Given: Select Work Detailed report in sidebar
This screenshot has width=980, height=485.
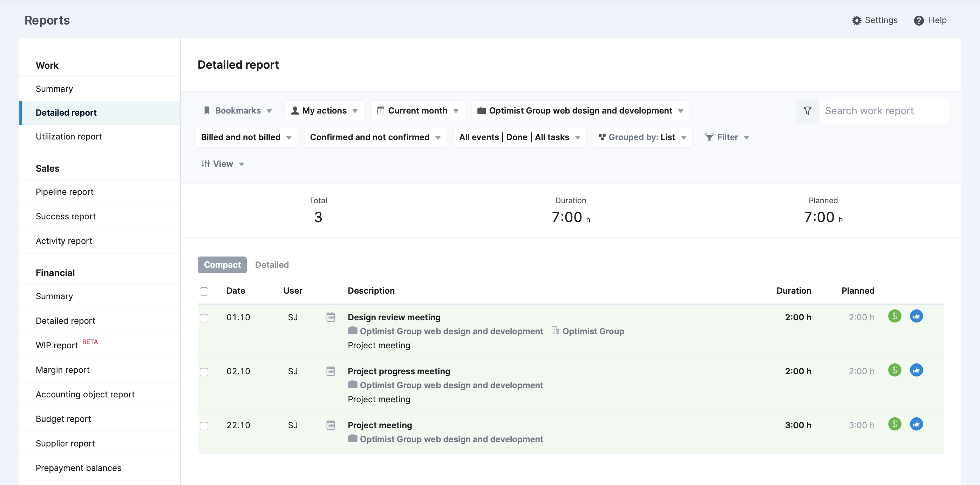Looking at the screenshot, I should 100,113.
